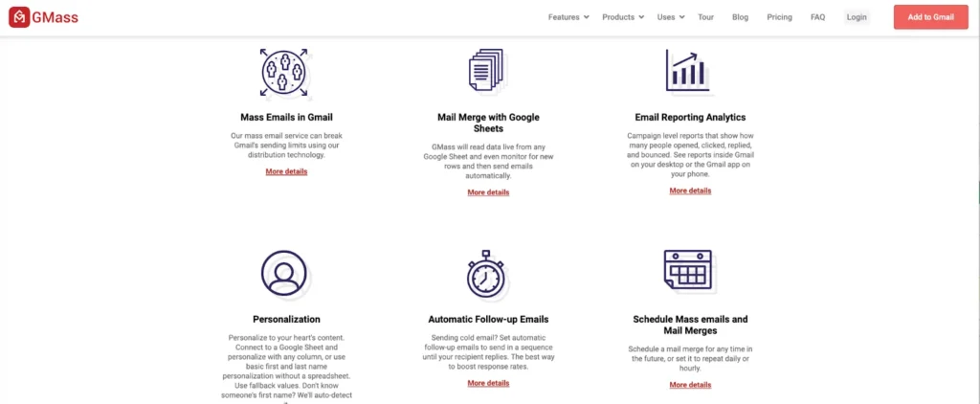This screenshot has width=980, height=404.
Task: Follow More details under Mail Merge with Google Sheets
Action: pos(488,192)
